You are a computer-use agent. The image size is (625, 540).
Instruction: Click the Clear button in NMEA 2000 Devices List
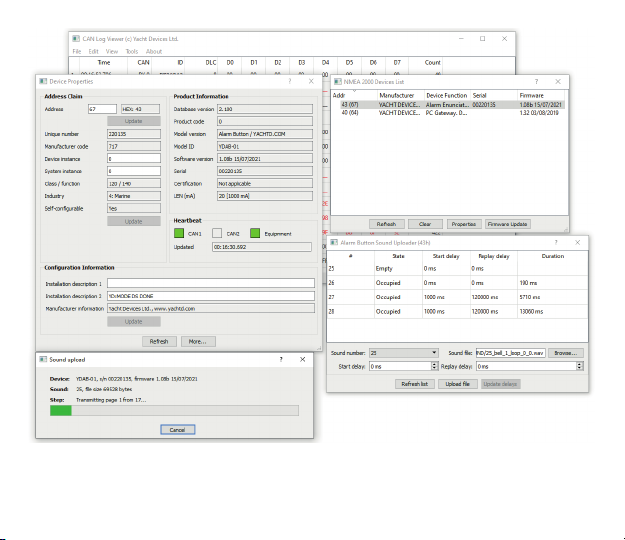point(425,224)
